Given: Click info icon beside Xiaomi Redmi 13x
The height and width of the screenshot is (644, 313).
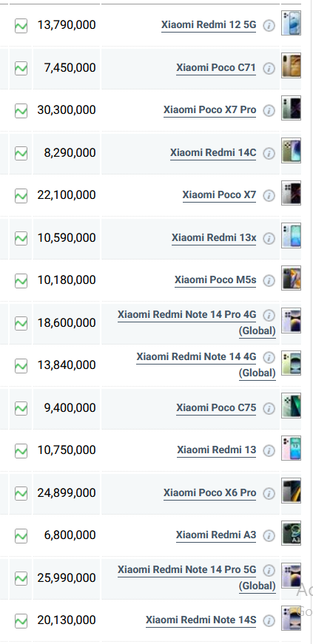Looking at the screenshot, I should [269, 238].
